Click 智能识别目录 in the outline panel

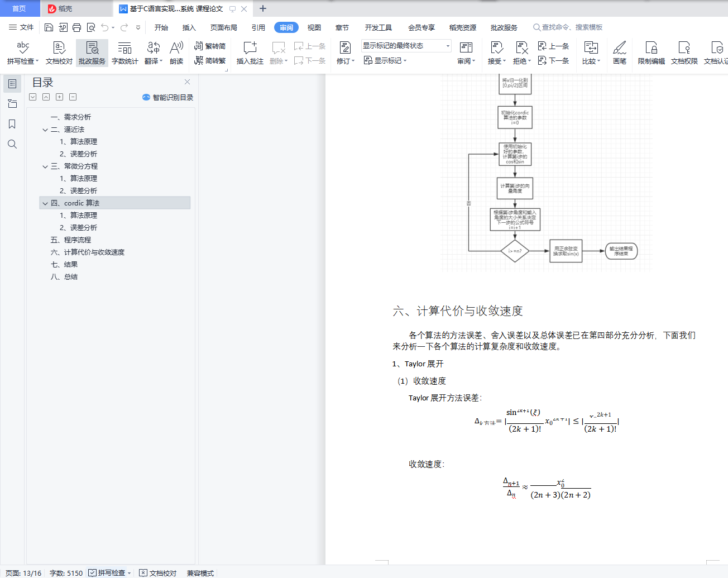tap(168, 97)
